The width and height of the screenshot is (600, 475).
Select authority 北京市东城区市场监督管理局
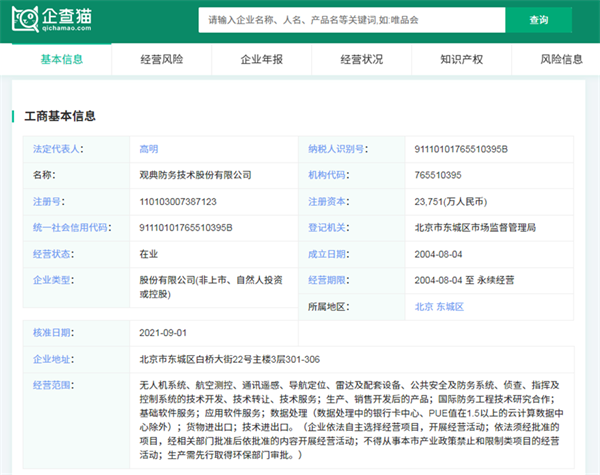pos(475,227)
